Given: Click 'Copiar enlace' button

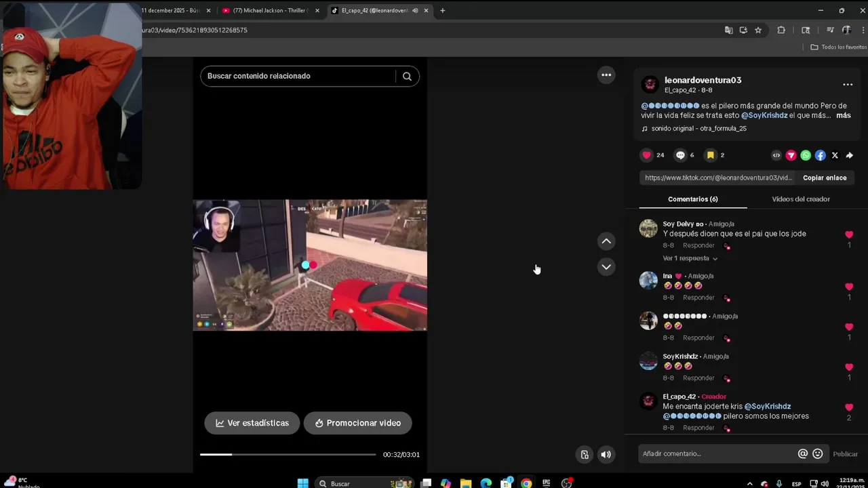Looking at the screenshot, I should [x=825, y=178].
